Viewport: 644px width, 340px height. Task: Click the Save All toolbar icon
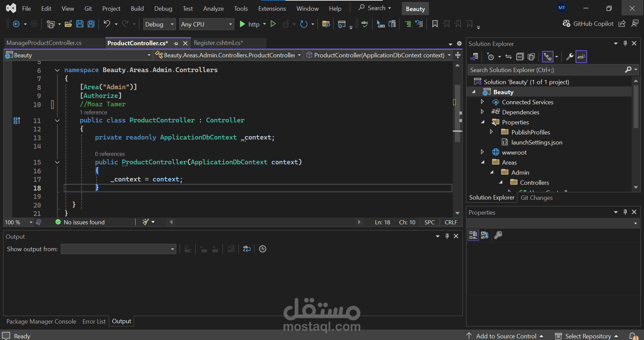pyautogui.click(x=91, y=24)
